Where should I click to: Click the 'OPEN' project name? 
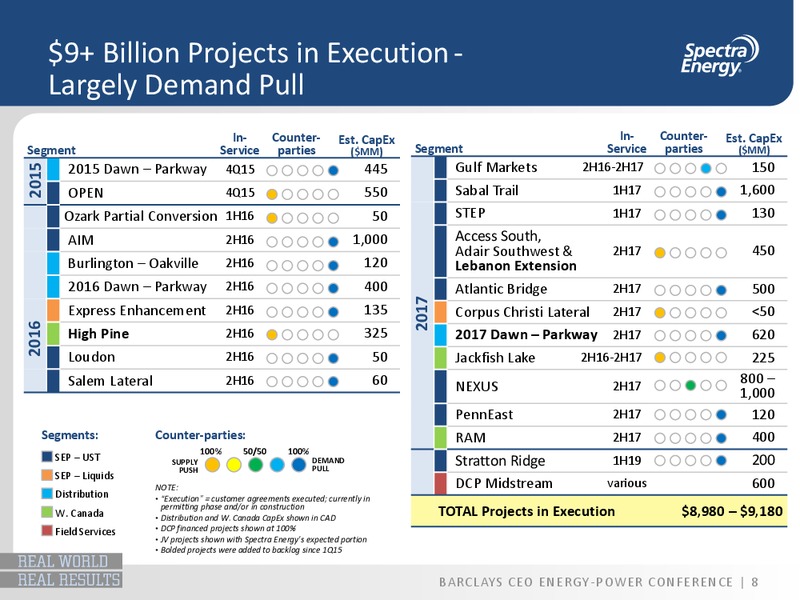86,193
